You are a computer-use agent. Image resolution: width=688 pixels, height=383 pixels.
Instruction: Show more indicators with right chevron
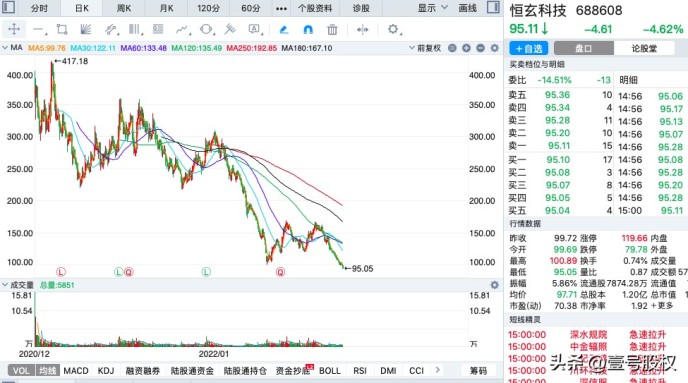[x=437, y=370]
